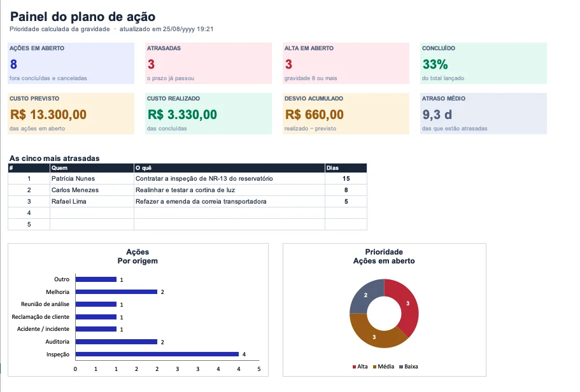
Task: Click the 'atualizado em 25/08/yyyy 19:21' subtitle text
Action: point(166,29)
